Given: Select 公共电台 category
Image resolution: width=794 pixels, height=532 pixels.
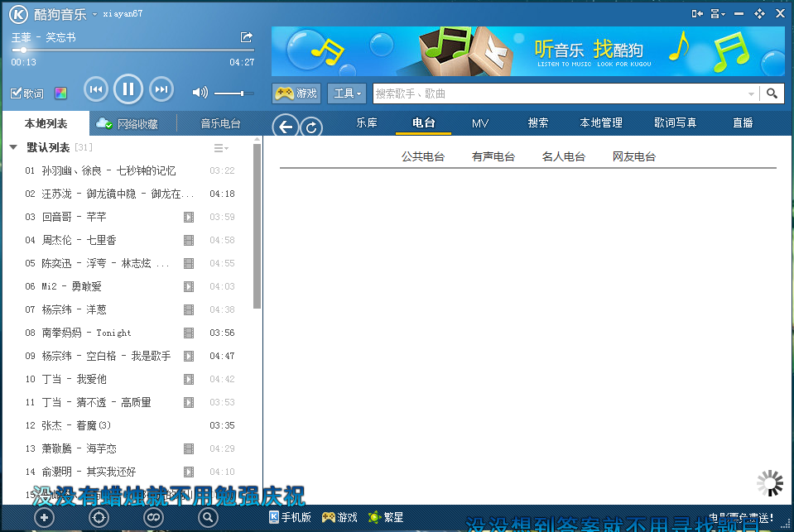Looking at the screenshot, I should [423, 157].
